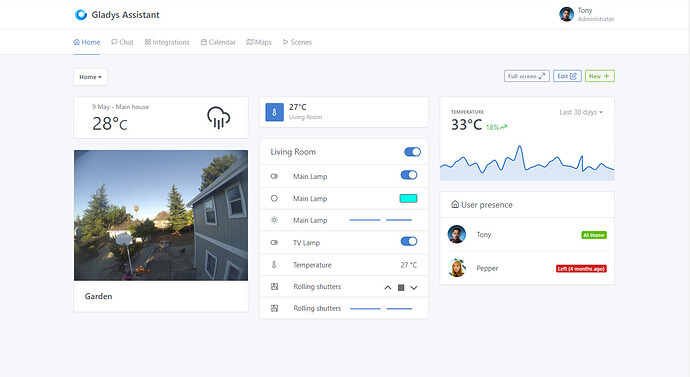The width and height of the screenshot is (690, 377).
Task: Open the Scenes tab
Action: click(297, 42)
